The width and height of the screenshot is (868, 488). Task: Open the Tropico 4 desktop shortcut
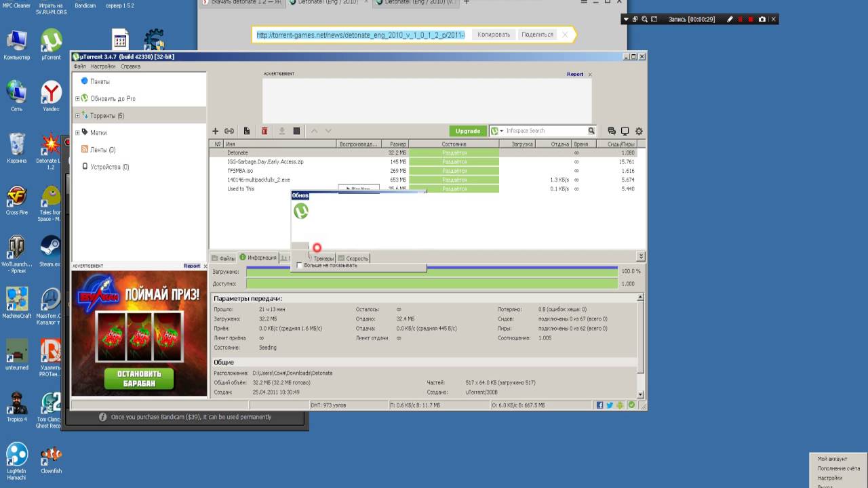tap(17, 406)
